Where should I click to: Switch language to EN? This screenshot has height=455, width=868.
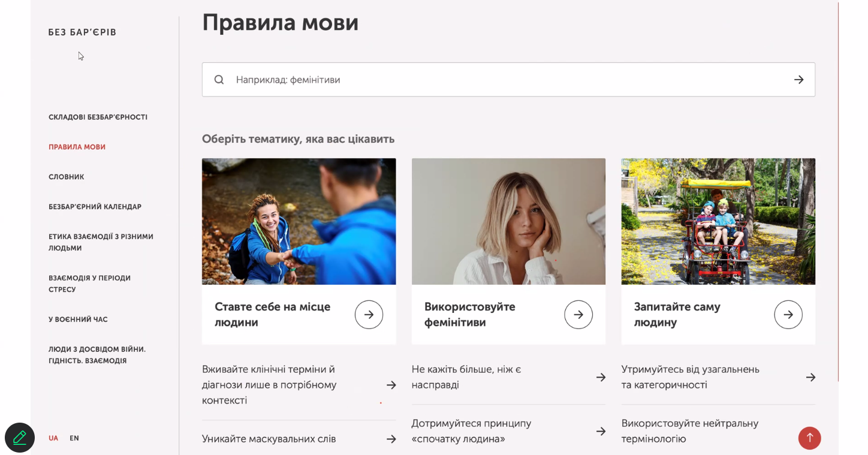point(74,438)
